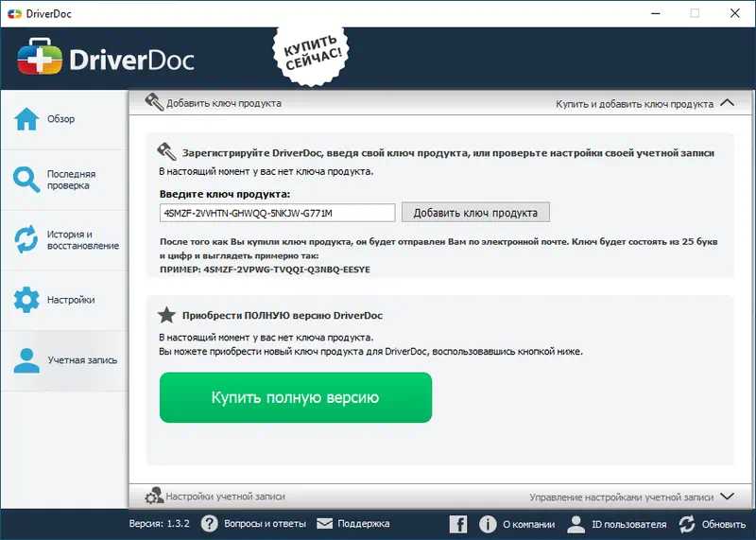Switch to История и восстановление tab

64,240
